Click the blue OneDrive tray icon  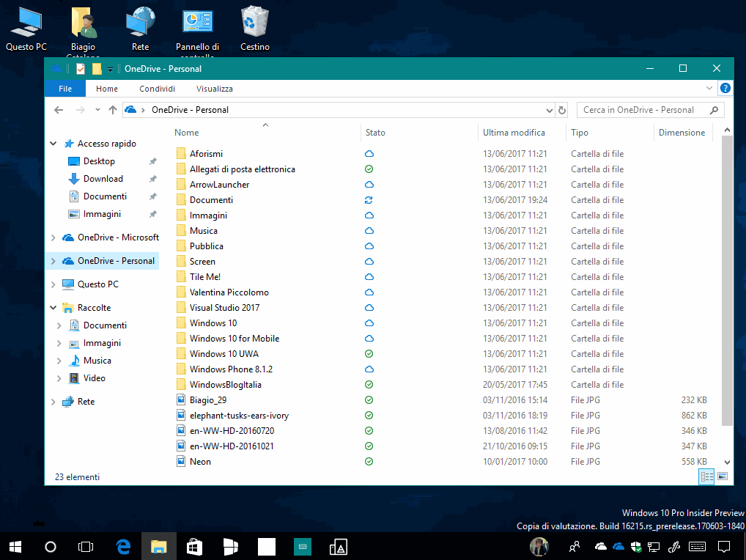point(618,547)
